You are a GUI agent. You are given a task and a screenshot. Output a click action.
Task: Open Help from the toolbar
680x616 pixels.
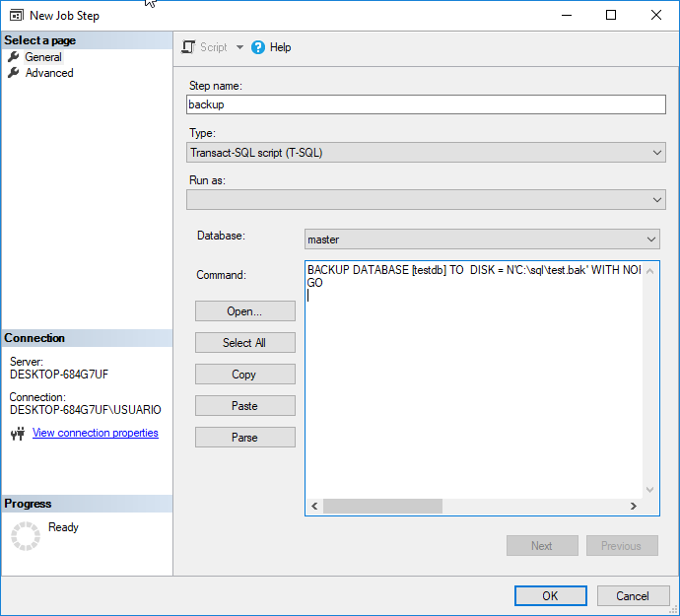[x=280, y=47]
